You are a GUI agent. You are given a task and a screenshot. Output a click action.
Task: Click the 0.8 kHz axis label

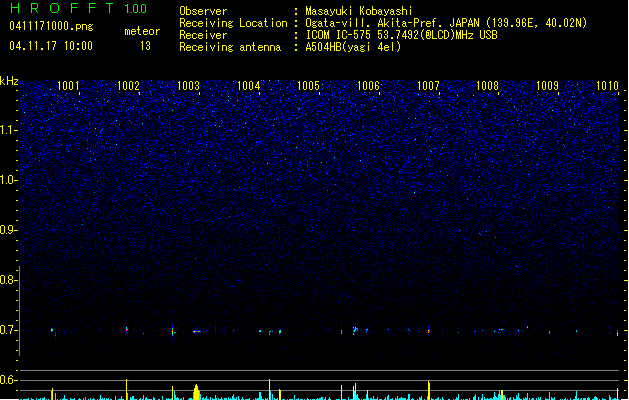[9, 280]
